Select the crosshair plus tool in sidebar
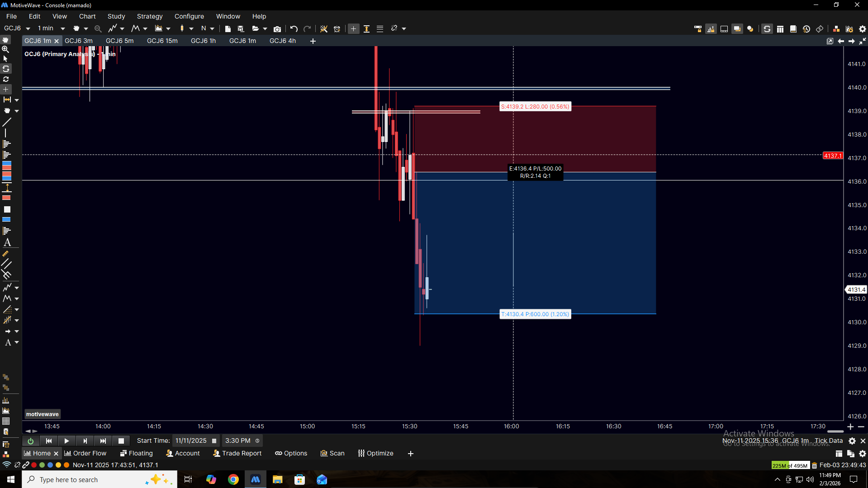The width and height of the screenshot is (868, 488). tap(6, 89)
